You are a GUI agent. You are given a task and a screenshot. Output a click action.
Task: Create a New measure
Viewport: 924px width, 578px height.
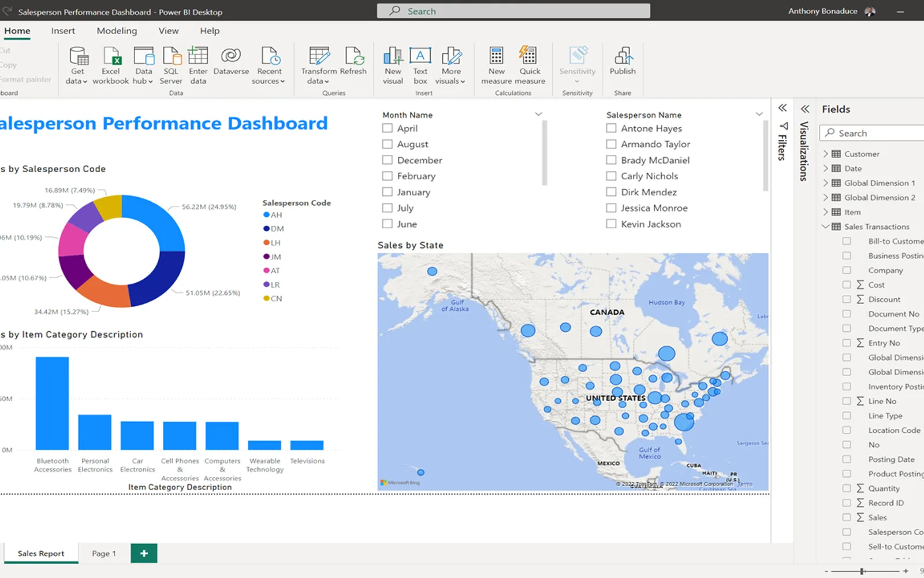coord(497,65)
